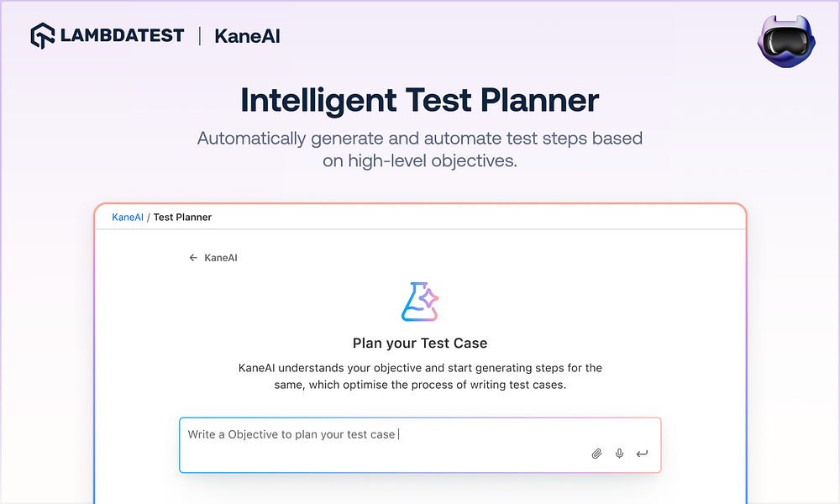Viewport: 840px width, 504px height.
Task: Click the sparkle star on the flask
Action: 428,298
